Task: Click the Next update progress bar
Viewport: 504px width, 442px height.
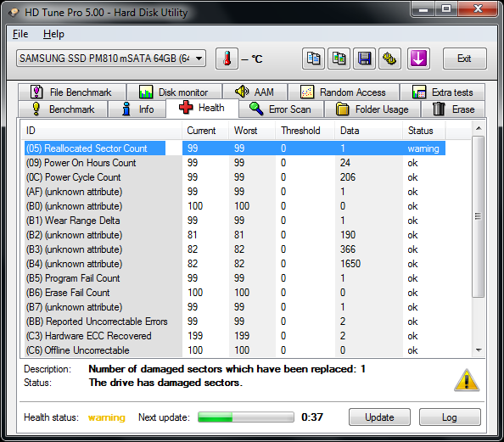Action: point(246,417)
